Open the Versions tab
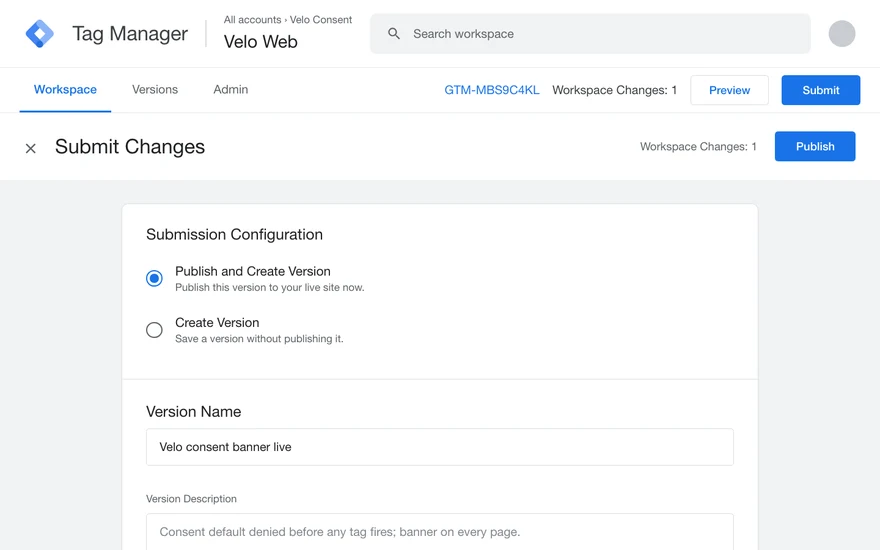The height and width of the screenshot is (550, 880). pos(155,90)
